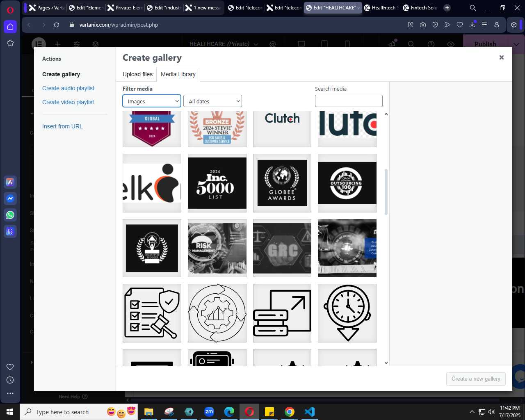Image resolution: width=525 pixels, height=420 pixels.
Task: Open Google Chrome from taskbar
Action: coord(290,412)
